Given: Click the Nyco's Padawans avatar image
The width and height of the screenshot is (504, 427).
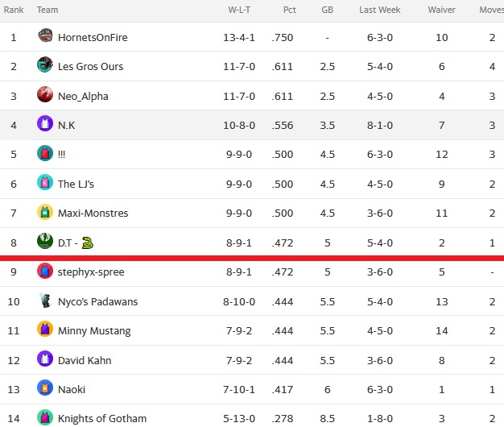Looking at the screenshot, I should pos(45,300).
